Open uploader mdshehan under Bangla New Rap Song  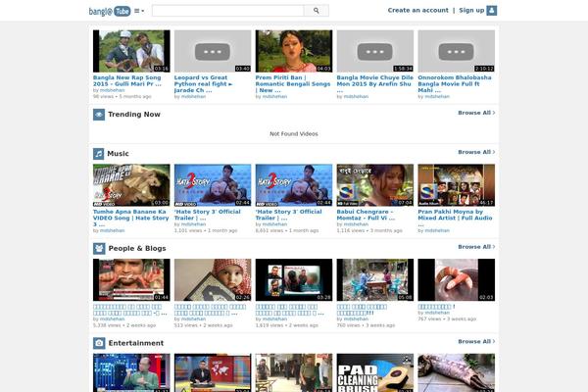(x=112, y=90)
